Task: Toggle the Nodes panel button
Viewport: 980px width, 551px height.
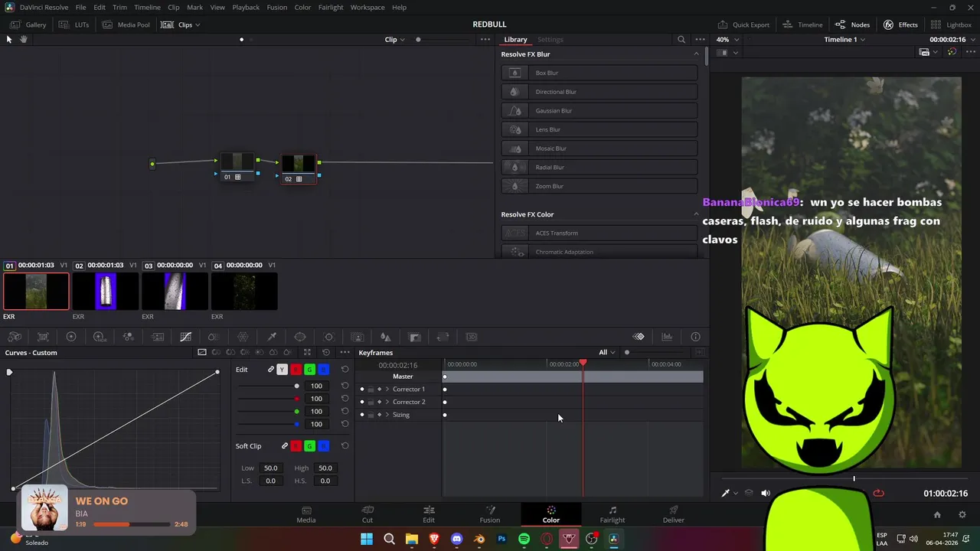Action: pos(852,24)
